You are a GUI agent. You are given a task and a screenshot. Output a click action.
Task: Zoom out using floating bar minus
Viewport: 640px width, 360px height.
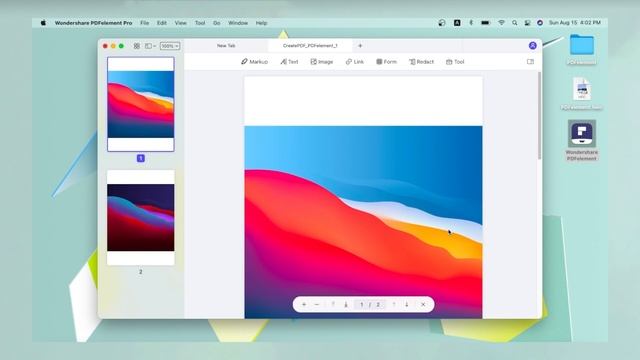pyautogui.click(x=317, y=304)
